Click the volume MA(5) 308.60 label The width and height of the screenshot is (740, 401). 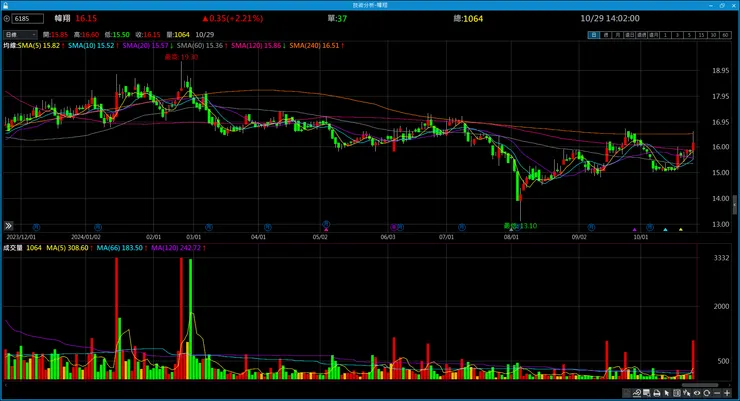click(67, 248)
